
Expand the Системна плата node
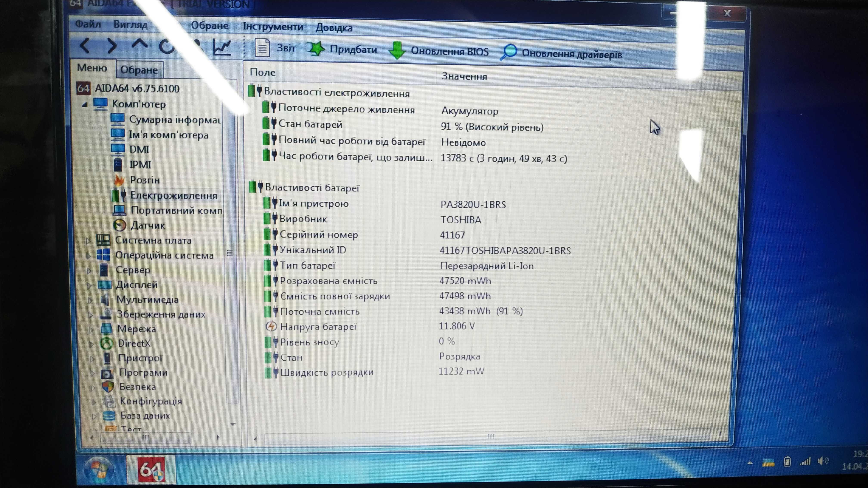[x=88, y=241]
